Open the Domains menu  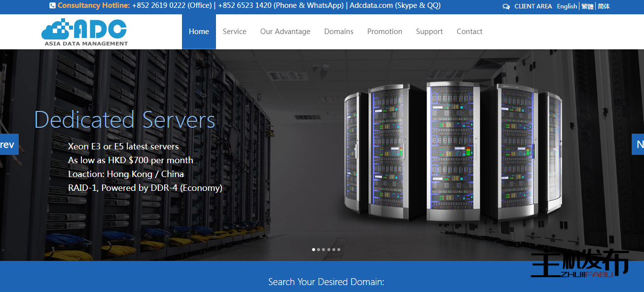click(339, 32)
